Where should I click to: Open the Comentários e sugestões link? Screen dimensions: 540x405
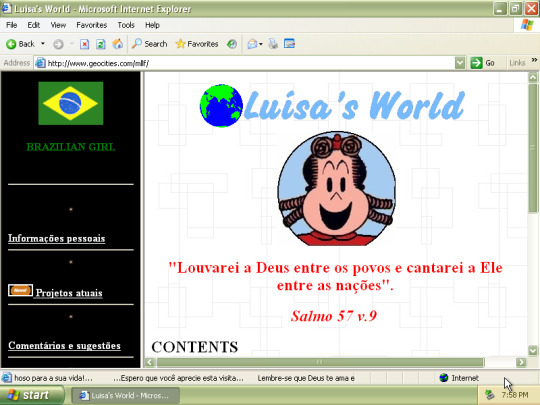(x=64, y=345)
